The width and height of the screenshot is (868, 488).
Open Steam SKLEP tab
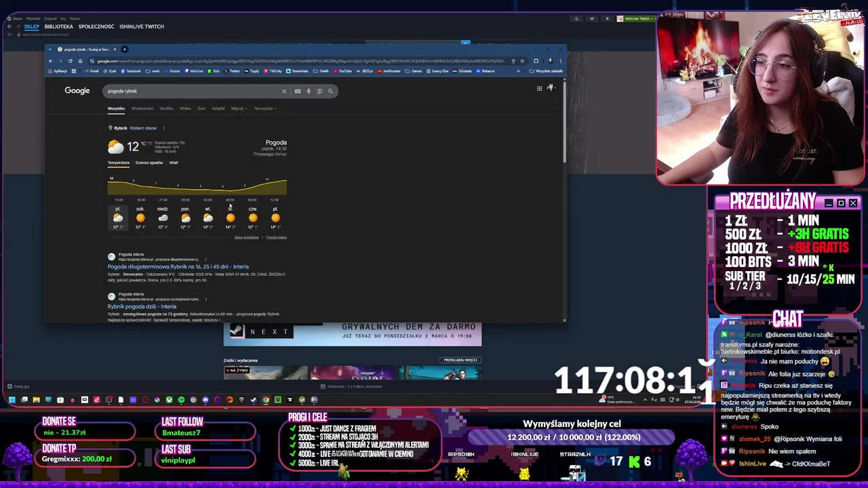(x=31, y=26)
